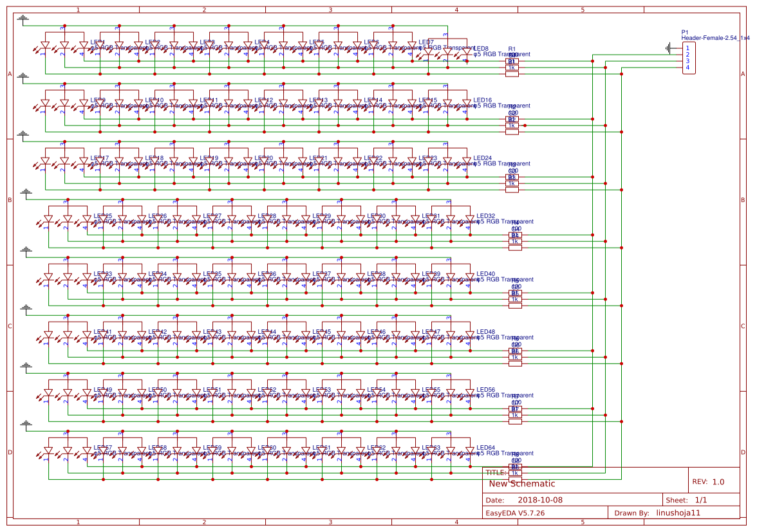Select the 1k resistor in the LED32 row

pos(515,241)
